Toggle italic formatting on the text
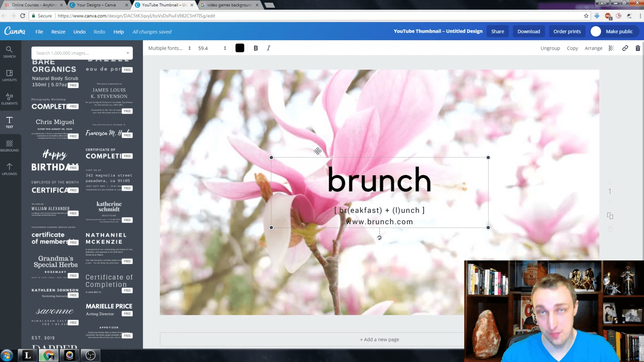Screen dimensions: 644x362 pos(268,48)
